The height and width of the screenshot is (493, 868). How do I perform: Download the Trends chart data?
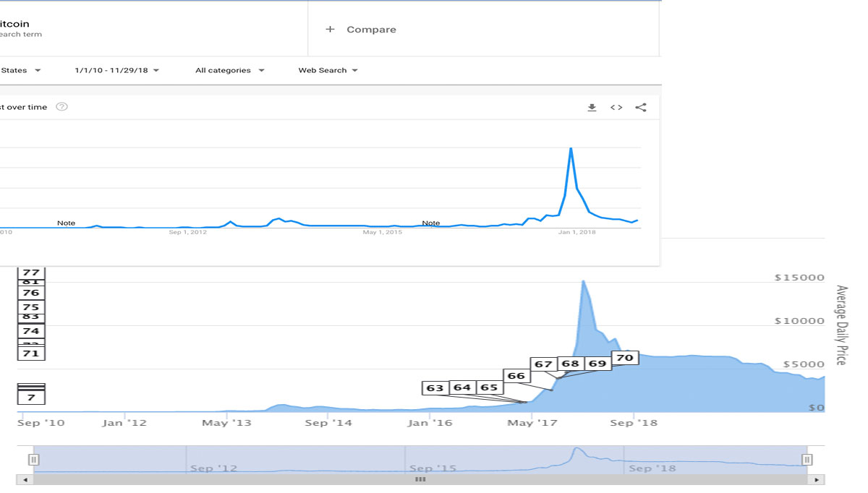pos(592,106)
